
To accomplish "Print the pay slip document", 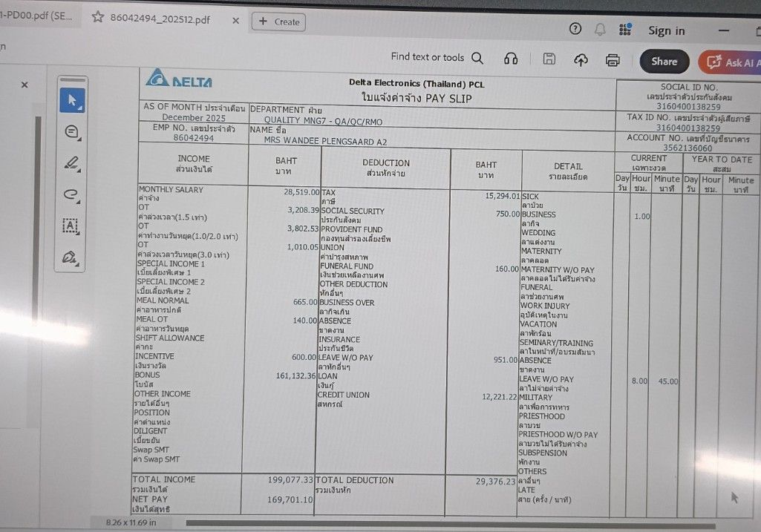I will pos(613,60).
